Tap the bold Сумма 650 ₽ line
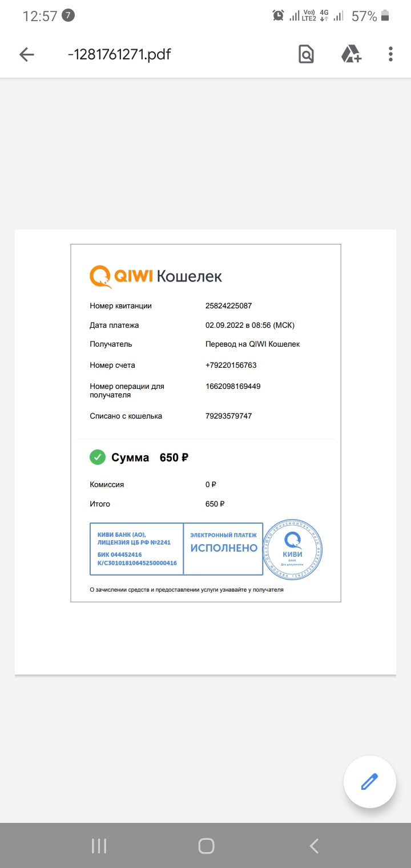 pyautogui.click(x=150, y=457)
